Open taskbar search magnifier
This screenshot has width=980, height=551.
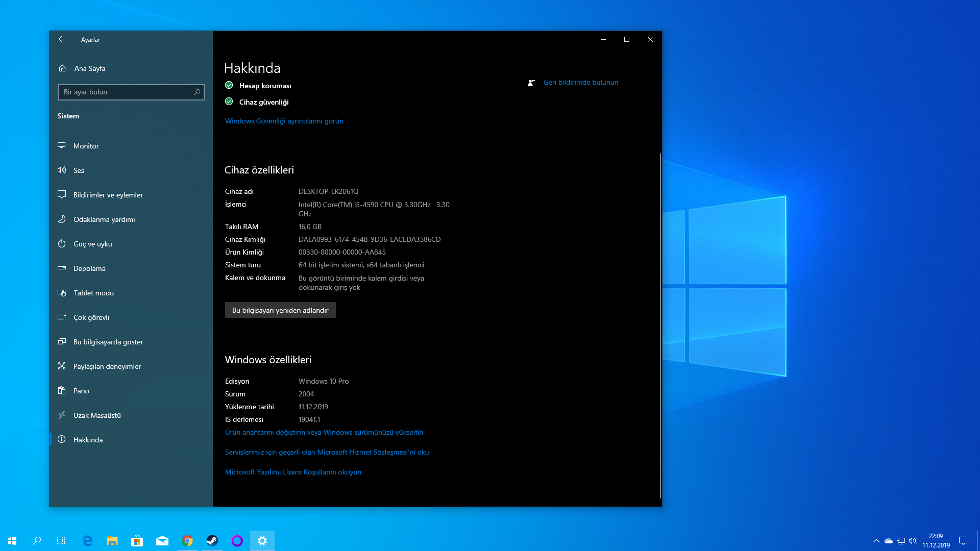click(x=37, y=541)
